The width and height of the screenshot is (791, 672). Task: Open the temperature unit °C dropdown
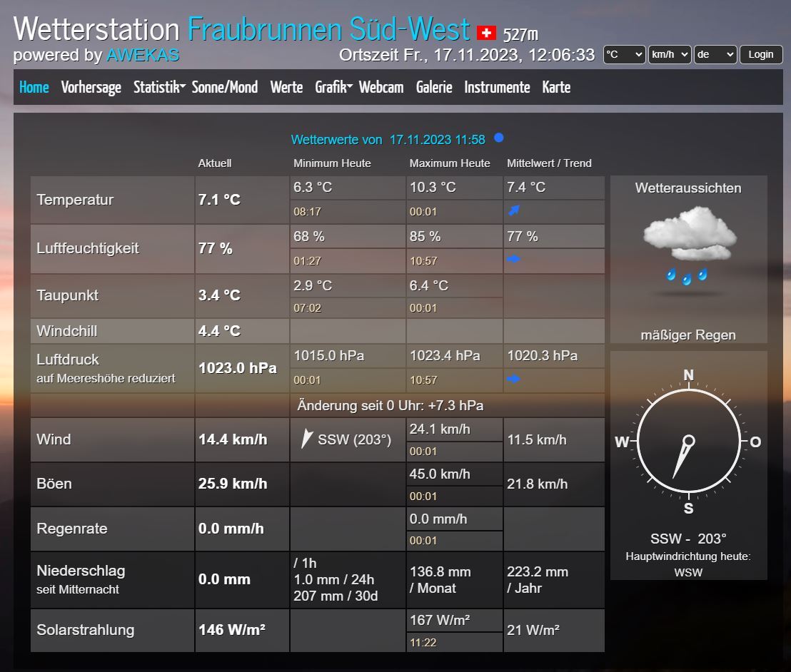point(624,54)
